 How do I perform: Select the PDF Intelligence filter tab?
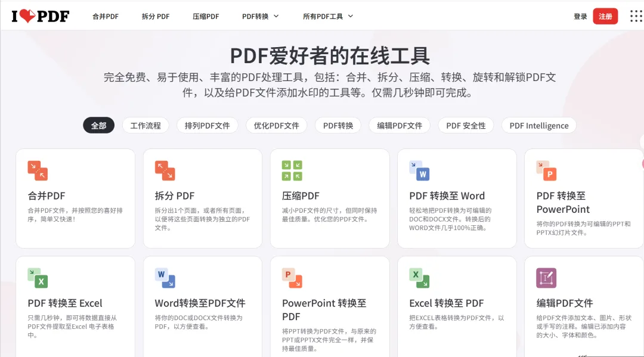coord(539,126)
